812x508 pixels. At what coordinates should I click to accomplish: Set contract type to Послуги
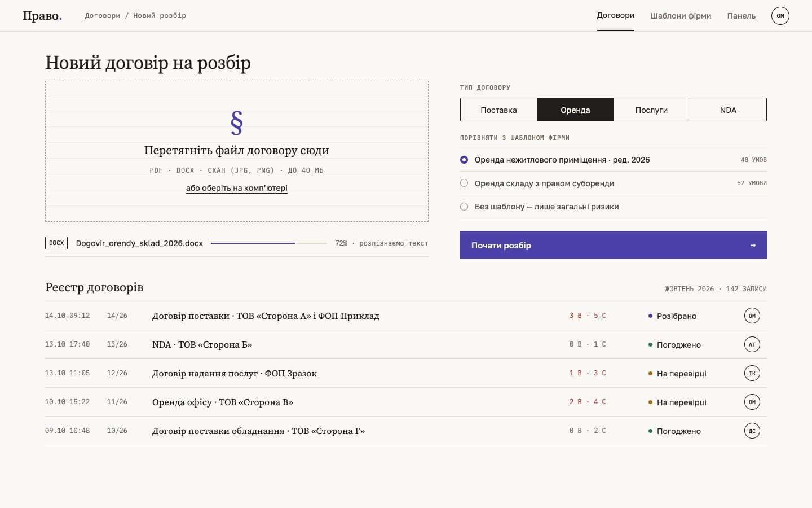click(651, 110)
